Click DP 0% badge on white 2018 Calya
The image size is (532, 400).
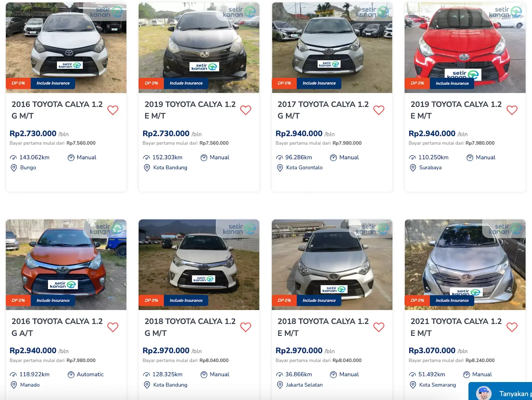coord(151,300)
